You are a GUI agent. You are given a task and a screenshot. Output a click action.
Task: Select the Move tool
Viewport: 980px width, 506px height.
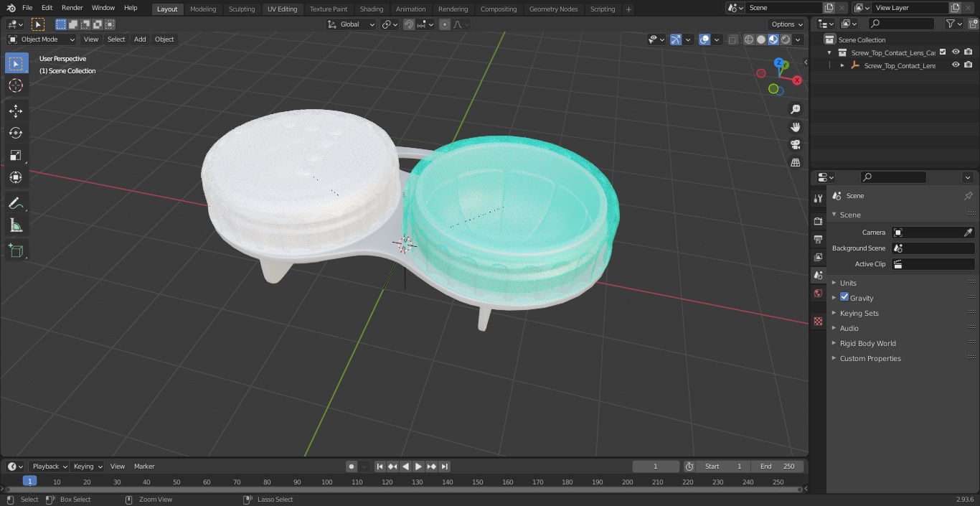tap(16, 111)
